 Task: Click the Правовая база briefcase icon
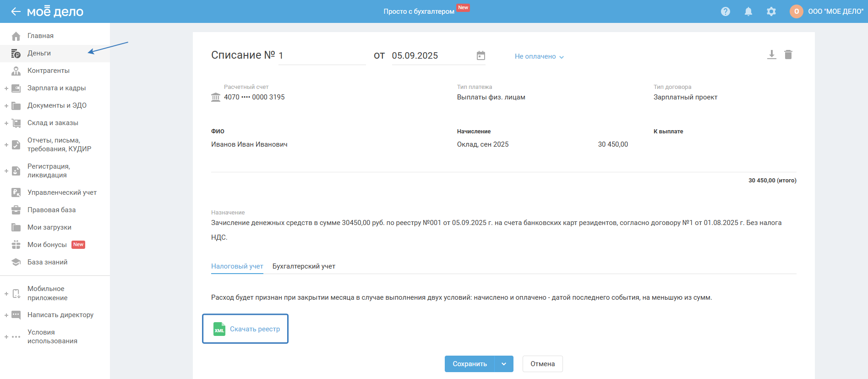coord(16,210)
